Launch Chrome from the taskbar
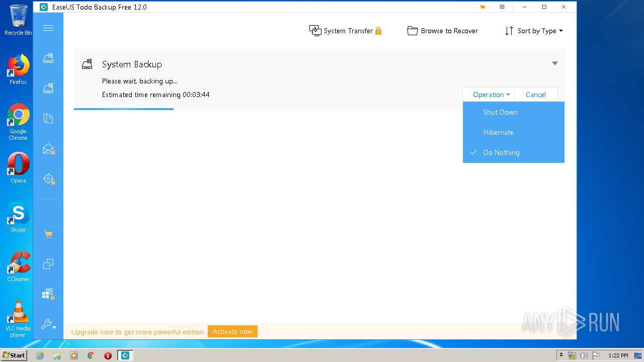644x362 pixels. pos(91,355)
